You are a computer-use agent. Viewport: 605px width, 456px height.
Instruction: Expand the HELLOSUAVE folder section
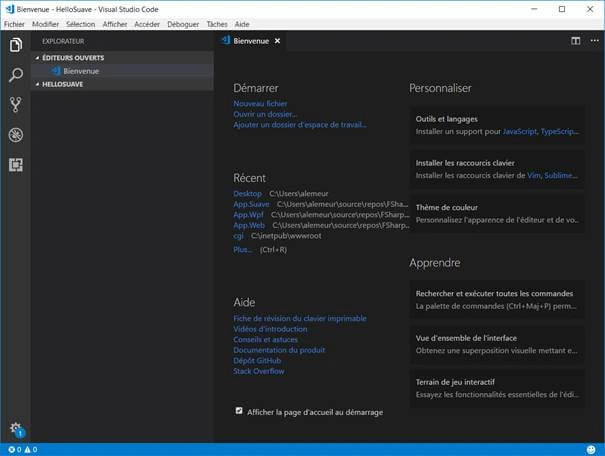click(122, 84)
